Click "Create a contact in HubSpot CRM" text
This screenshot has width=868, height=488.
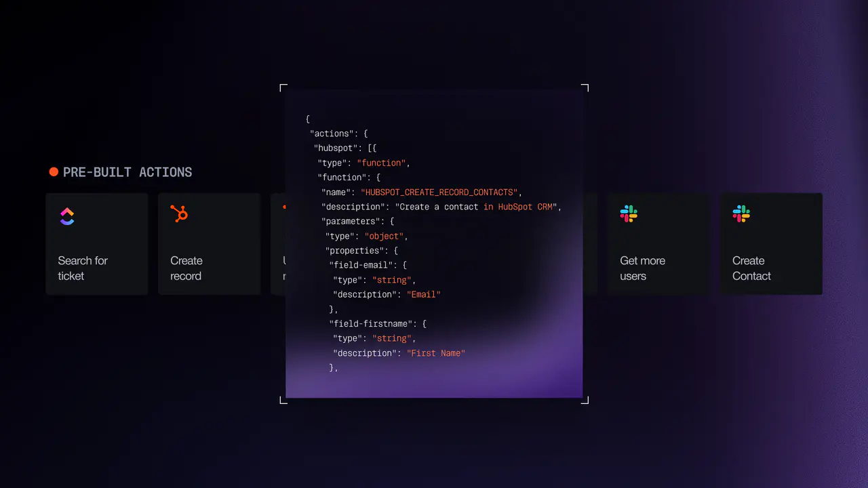pyautogui.click(x=476, y=207)
